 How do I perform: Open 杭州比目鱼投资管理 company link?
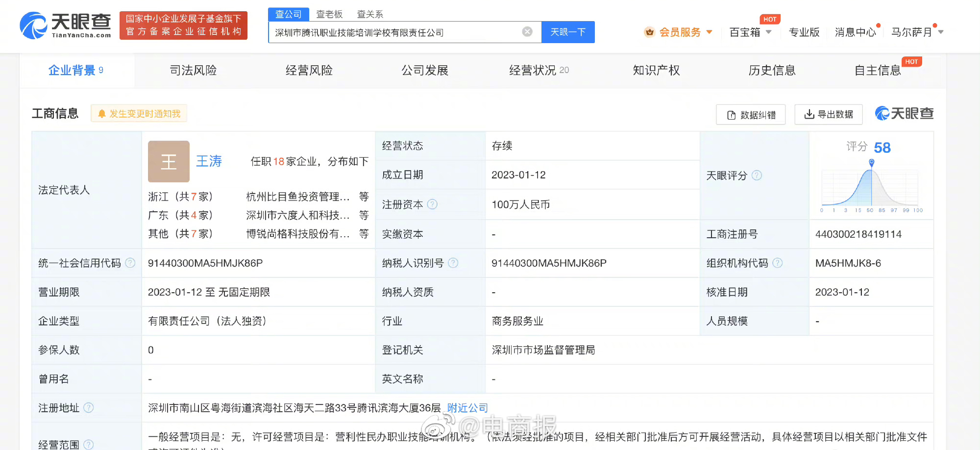[298, 197]
